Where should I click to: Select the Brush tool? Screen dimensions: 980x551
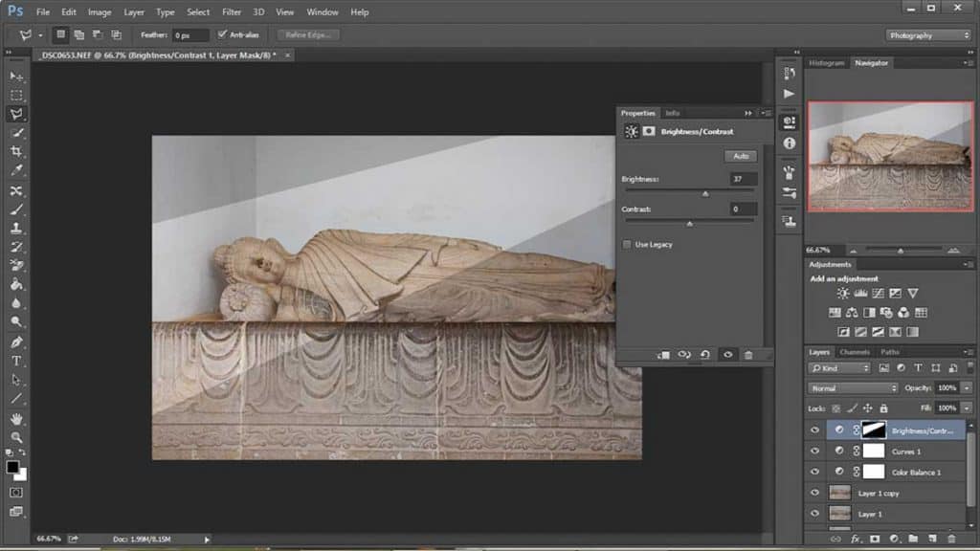tap(16, 209)
